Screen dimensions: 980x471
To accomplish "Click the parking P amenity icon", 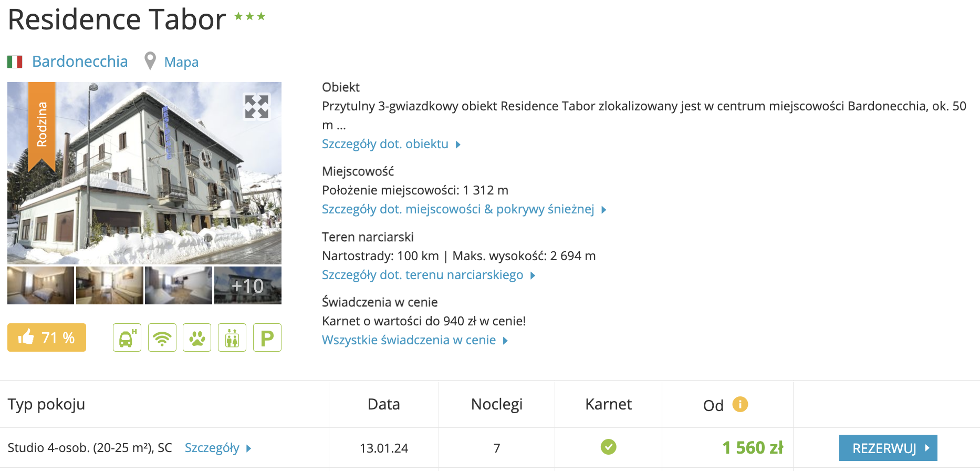I will [267, 337].
